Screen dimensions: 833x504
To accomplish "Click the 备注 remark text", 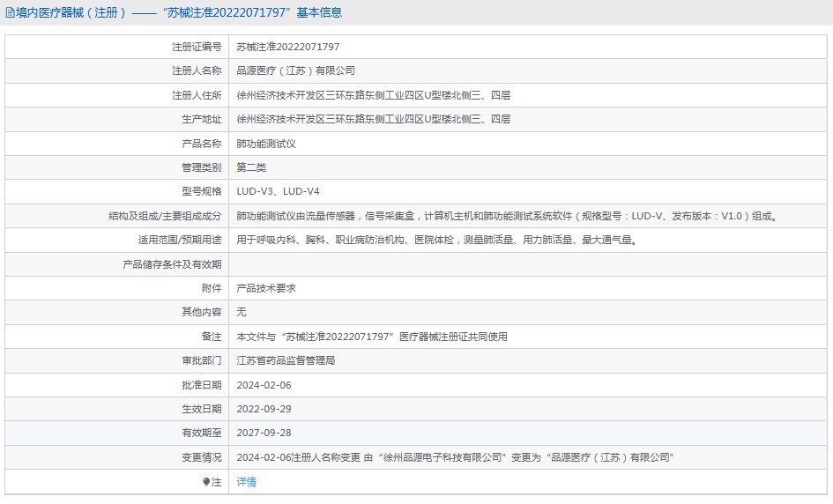I will (x=372, y=337).
